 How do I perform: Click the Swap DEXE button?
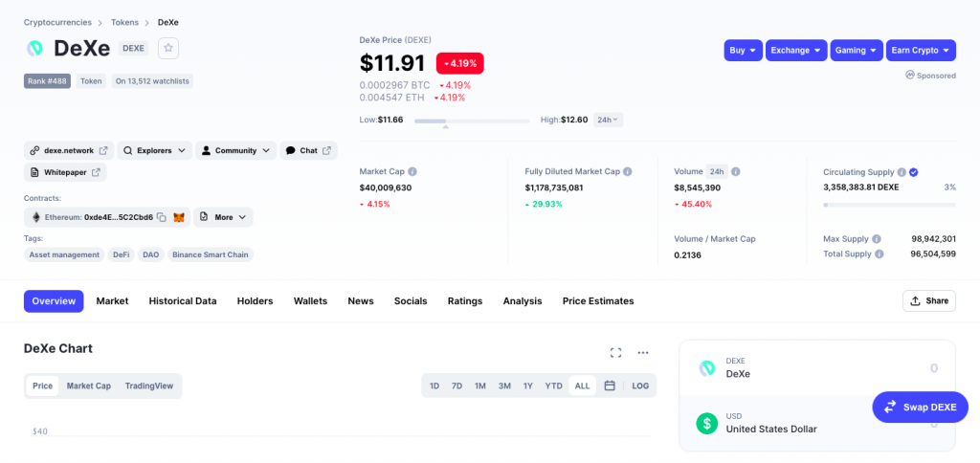point(921,408)
